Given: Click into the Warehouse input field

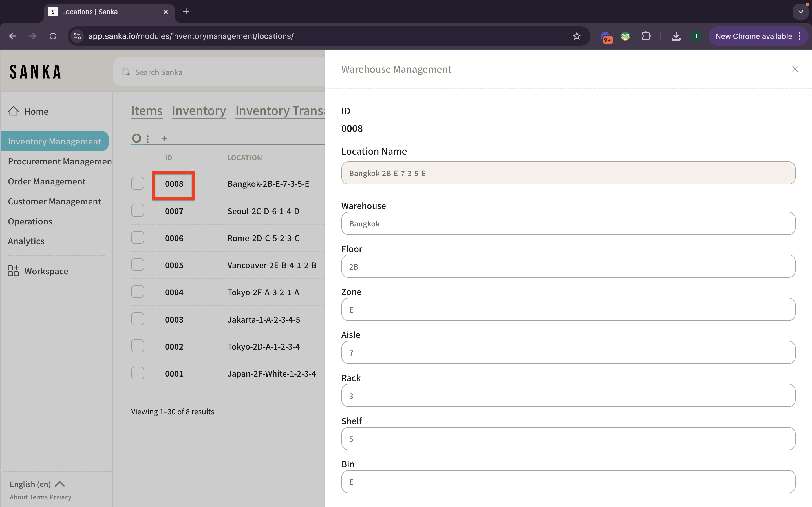Looking at the screenshot, I should coord(568,223).
